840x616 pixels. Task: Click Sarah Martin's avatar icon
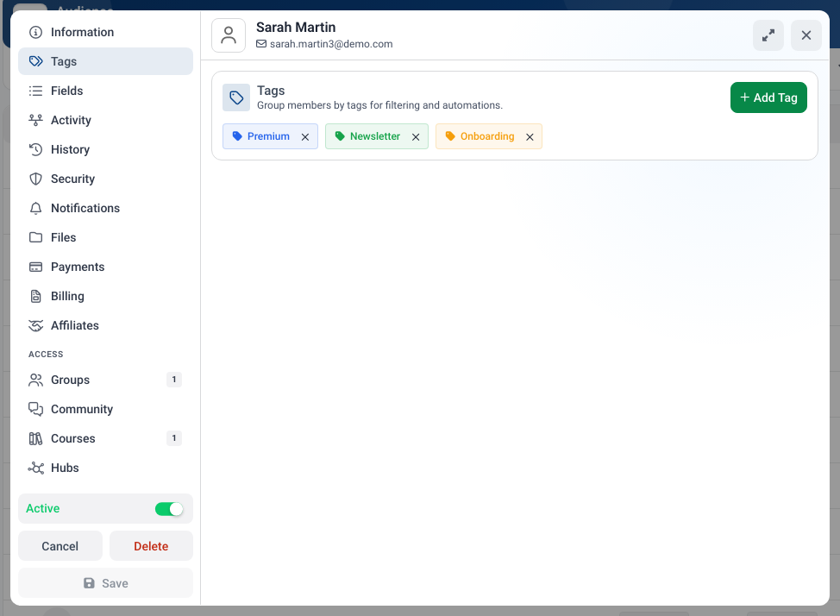pyautogui.click(x=229, y=35)
